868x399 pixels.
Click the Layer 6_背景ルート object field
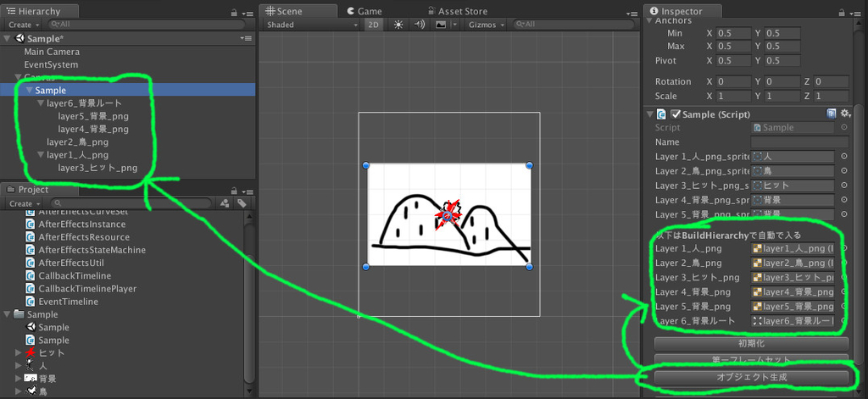click(793, 321)
